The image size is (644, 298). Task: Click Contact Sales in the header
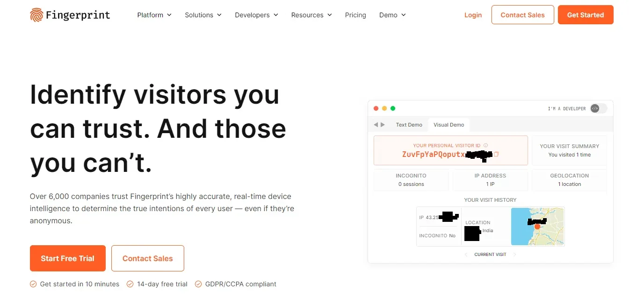coord(522,15)
